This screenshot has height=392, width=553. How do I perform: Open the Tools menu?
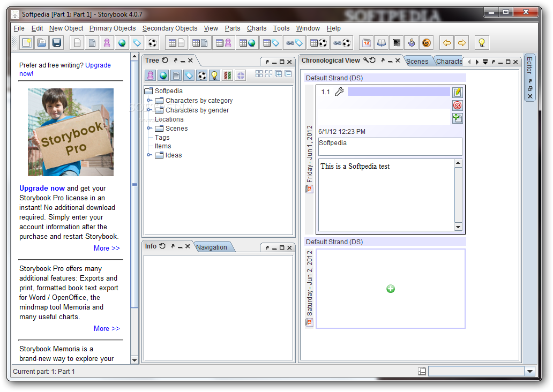tap(281, 28)
